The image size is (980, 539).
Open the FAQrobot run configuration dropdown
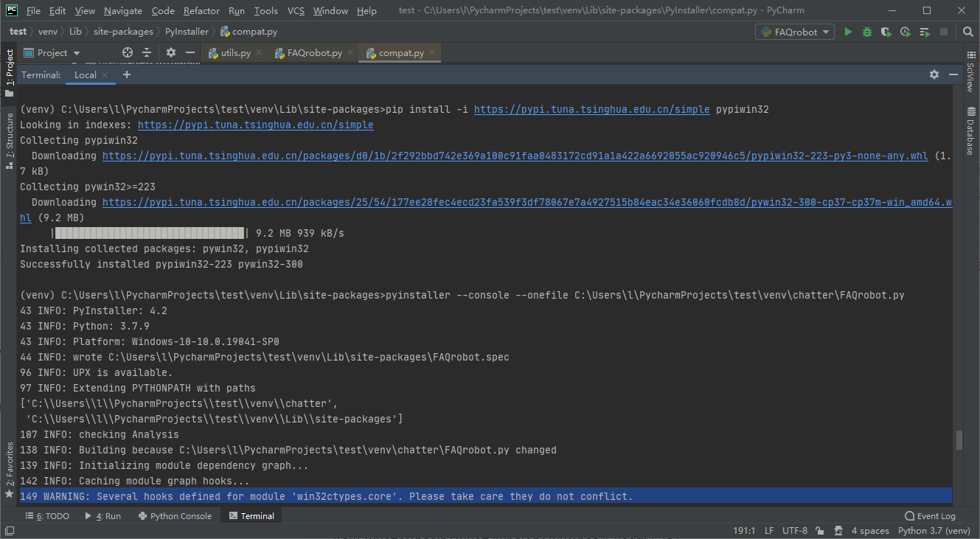point(795,32)
